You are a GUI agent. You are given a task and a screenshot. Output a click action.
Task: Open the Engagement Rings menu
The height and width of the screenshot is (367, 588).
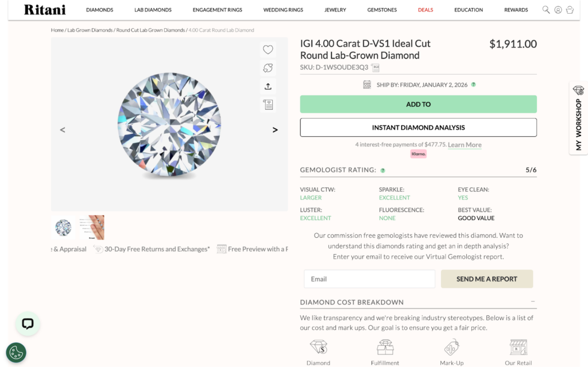coord(217,10)
